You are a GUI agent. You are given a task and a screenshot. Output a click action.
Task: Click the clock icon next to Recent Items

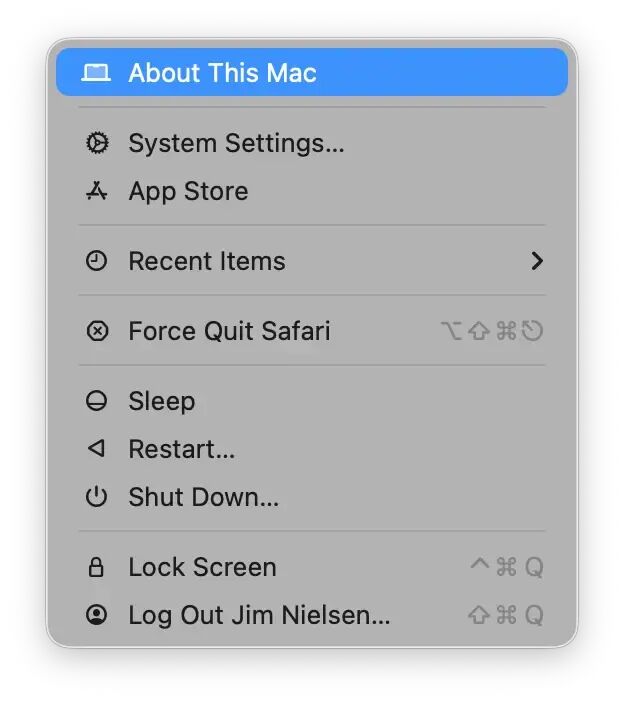pyautogui.click(x=97, y=261)
